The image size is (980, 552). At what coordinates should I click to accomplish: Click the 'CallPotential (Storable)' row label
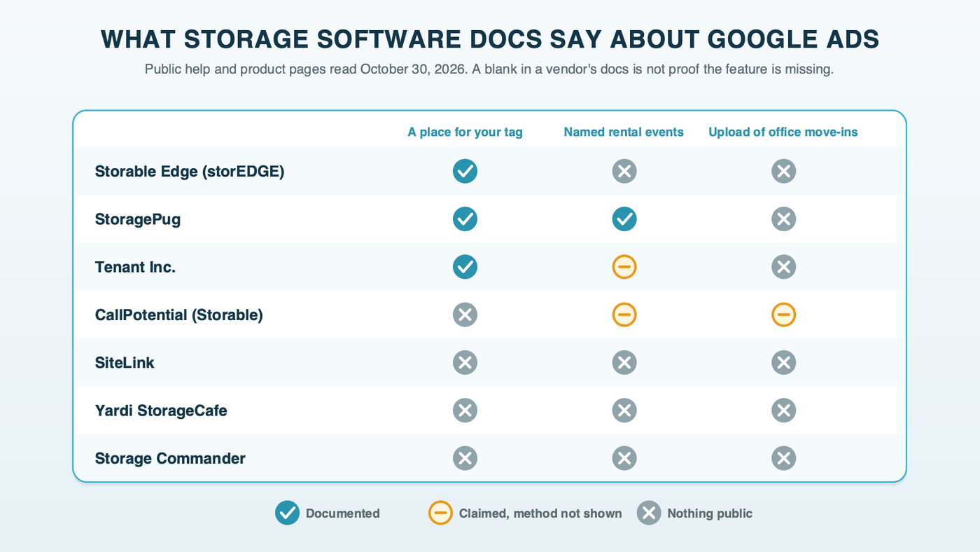(179, 315)
